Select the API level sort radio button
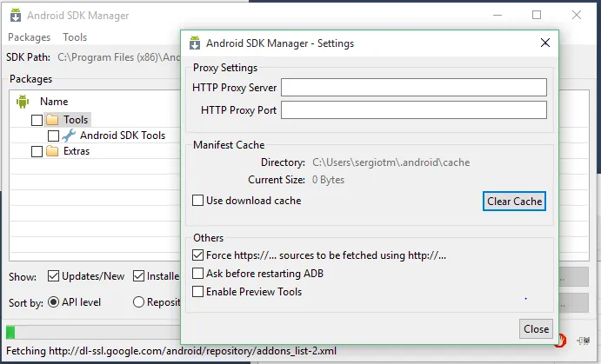This screenshot has height=364, width=601. pos(53,302)
